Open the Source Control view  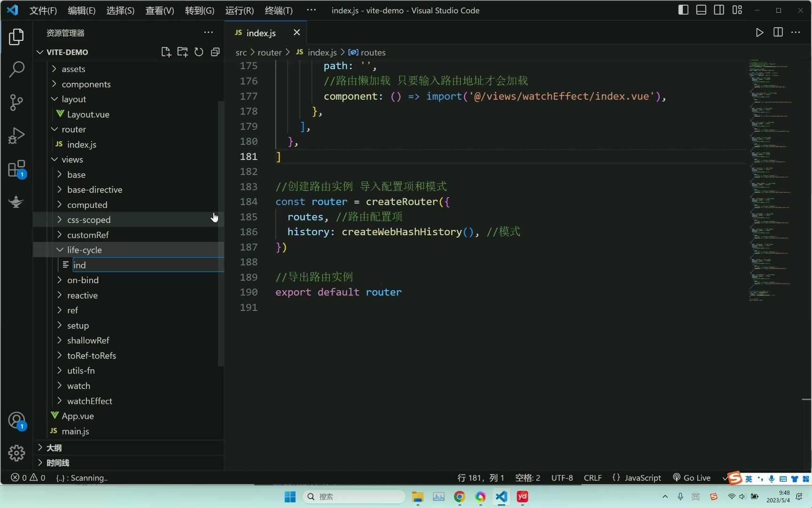point(16,103)
